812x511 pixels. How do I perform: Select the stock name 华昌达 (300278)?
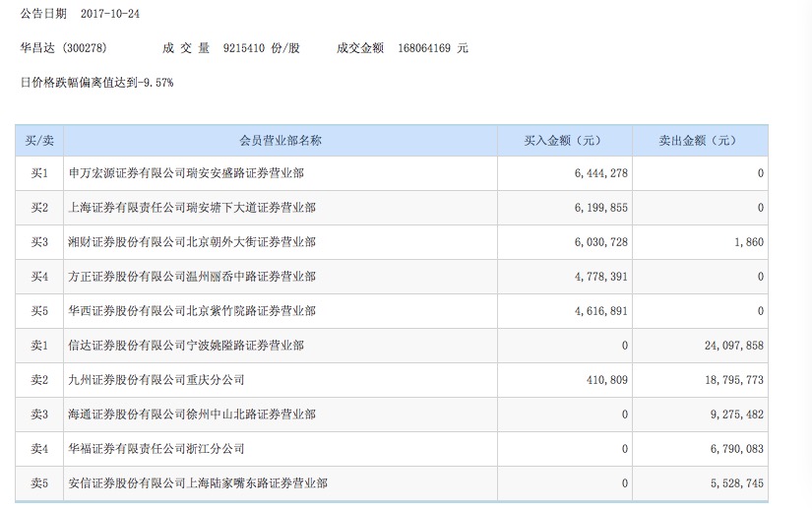tap(63, 48)
